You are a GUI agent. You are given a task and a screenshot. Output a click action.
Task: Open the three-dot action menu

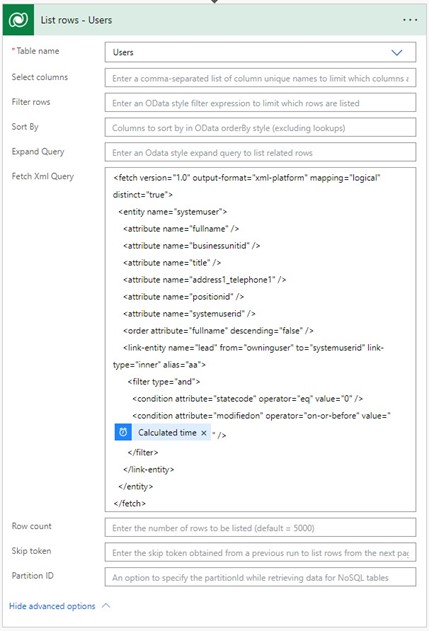click(410, 20)
